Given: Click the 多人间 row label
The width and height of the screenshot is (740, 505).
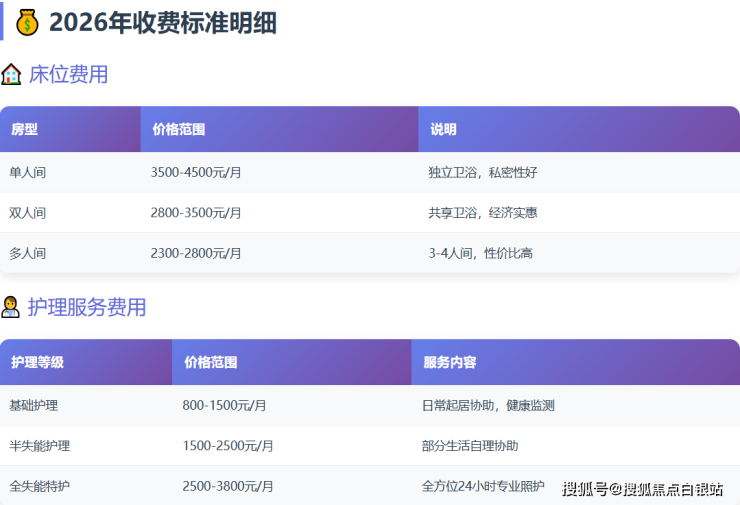Looking at the screenshot, I should tap(28, 253).
